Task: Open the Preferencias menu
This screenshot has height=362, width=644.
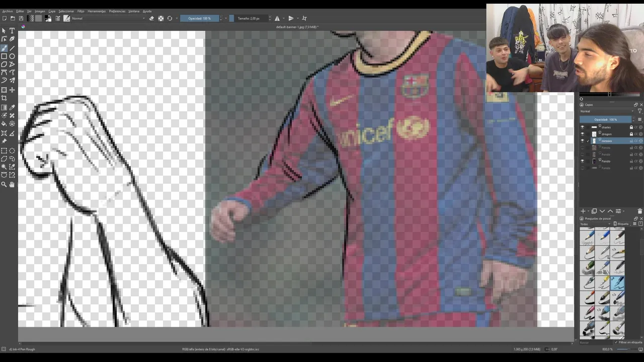Action: coord(117,11)
